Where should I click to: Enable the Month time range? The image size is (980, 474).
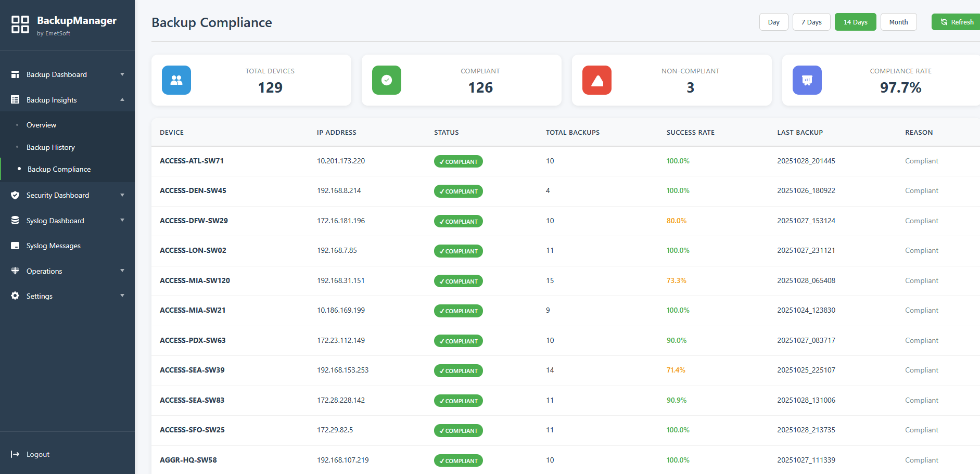(x=898, y=22)
